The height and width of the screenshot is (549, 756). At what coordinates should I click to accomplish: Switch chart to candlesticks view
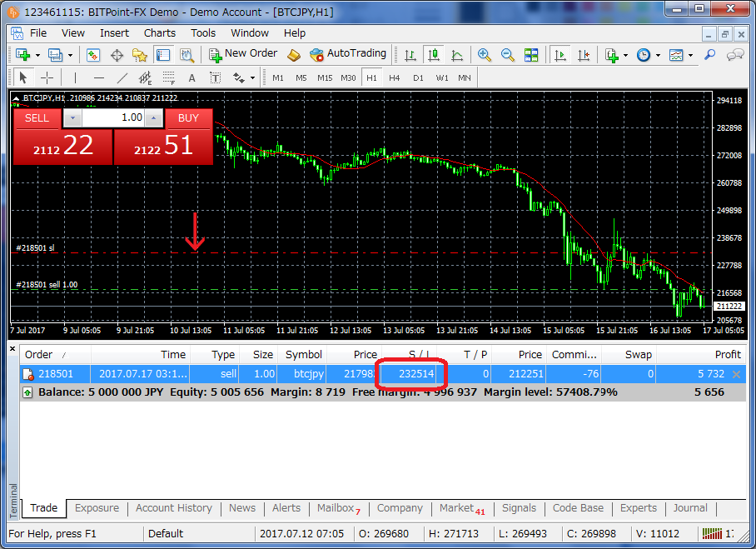433,55
